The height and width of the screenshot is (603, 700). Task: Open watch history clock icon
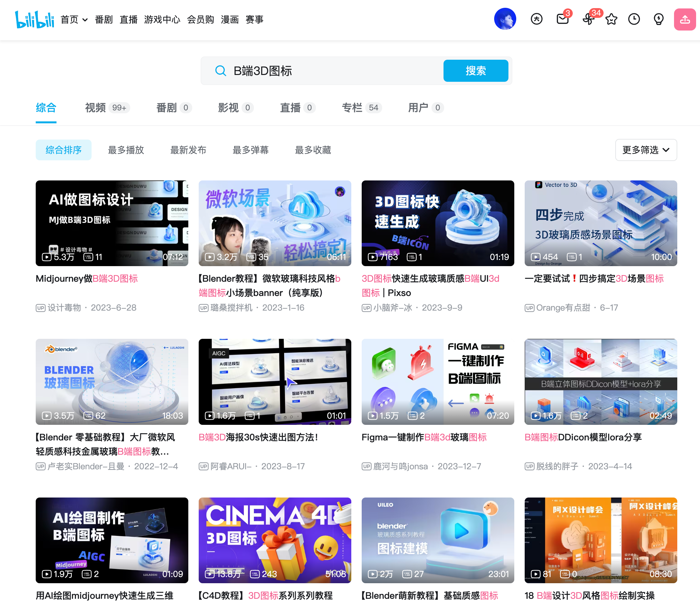634,19
